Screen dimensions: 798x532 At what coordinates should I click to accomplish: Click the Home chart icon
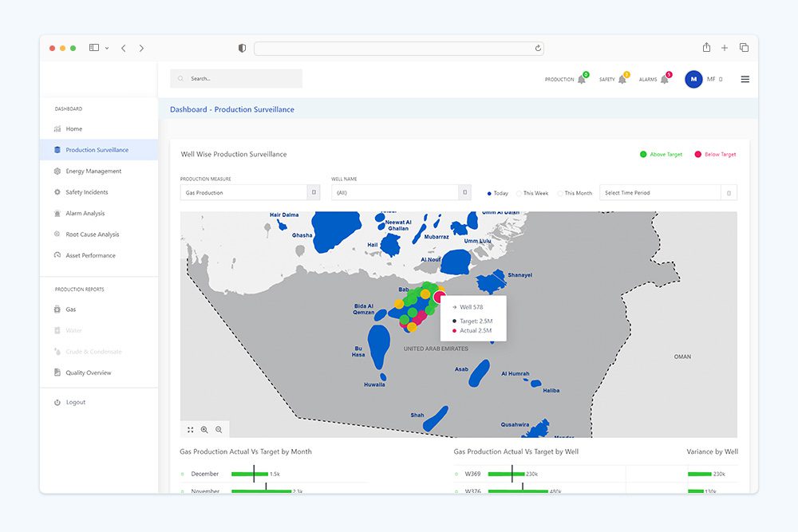tap(57, 128)
